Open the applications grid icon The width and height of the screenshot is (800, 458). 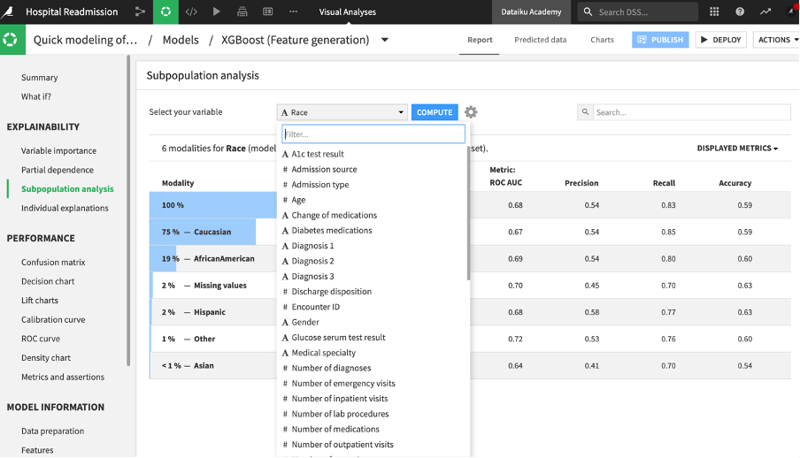click(714, 12)
